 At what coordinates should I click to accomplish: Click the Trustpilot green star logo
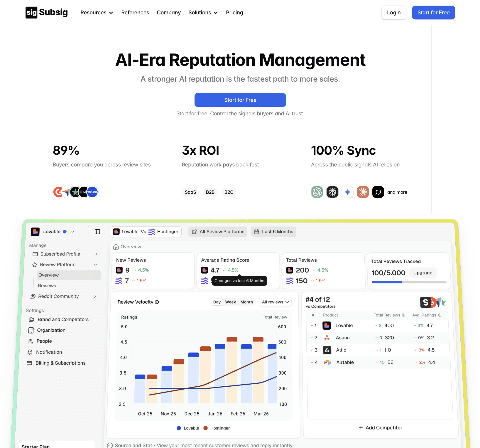75,192
